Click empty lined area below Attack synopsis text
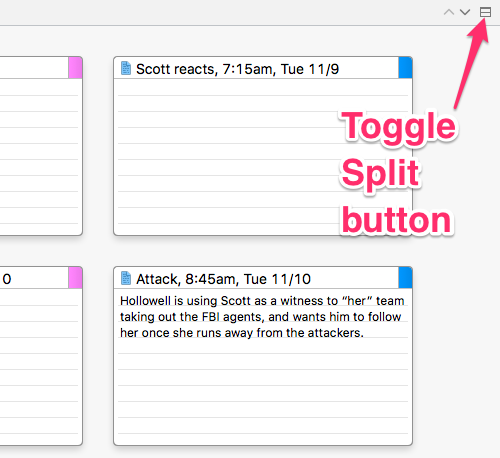 (263, 392)
